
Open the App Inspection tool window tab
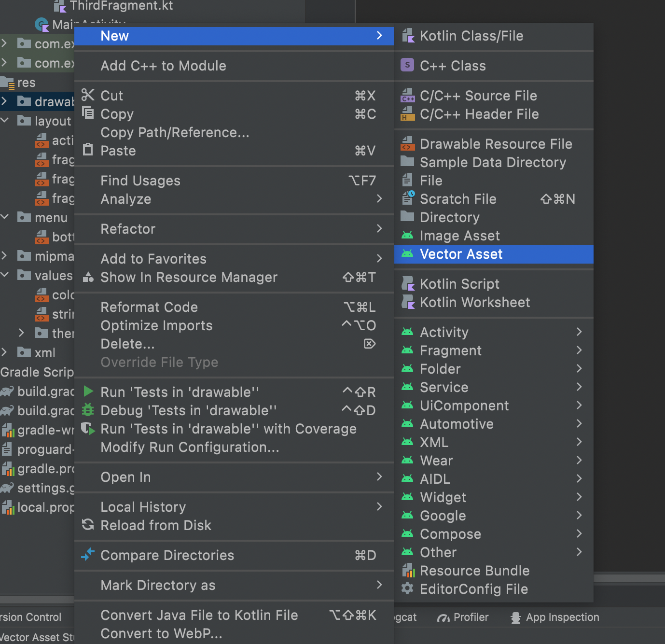[555, 617]
